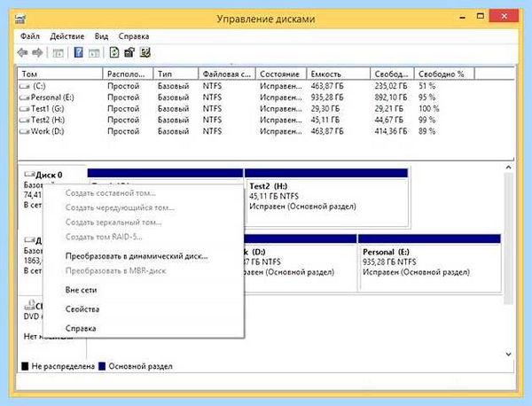Sort by the Том column header

60,74
